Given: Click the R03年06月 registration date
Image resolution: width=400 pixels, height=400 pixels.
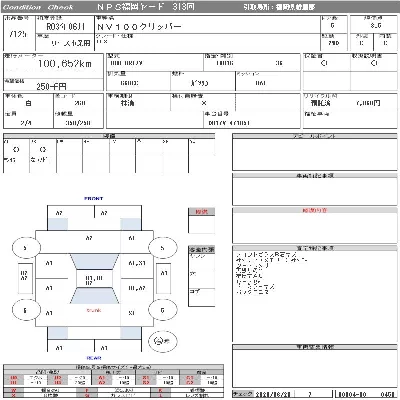Looking at the screenshot, I should click(65, 27).
